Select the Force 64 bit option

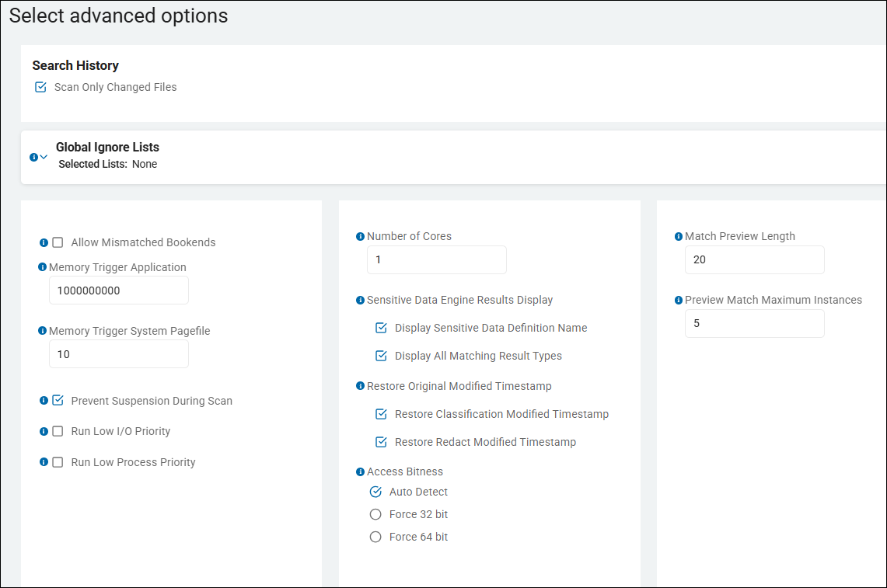tap(375, 536)
